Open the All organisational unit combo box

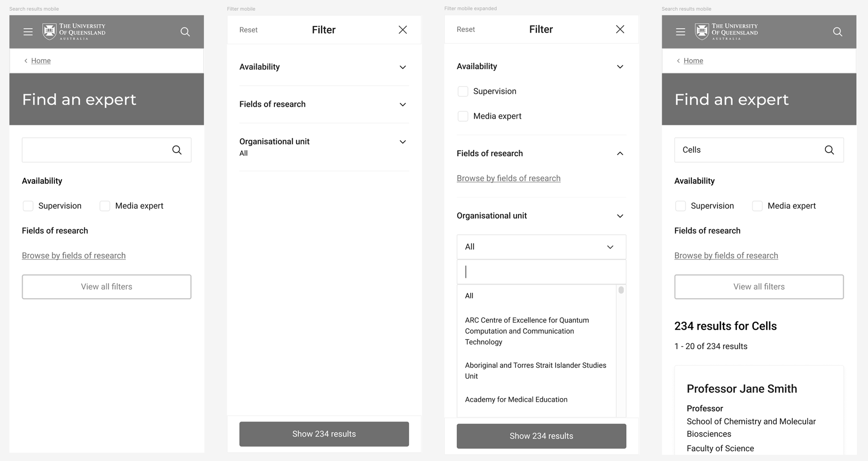[541, 247]
